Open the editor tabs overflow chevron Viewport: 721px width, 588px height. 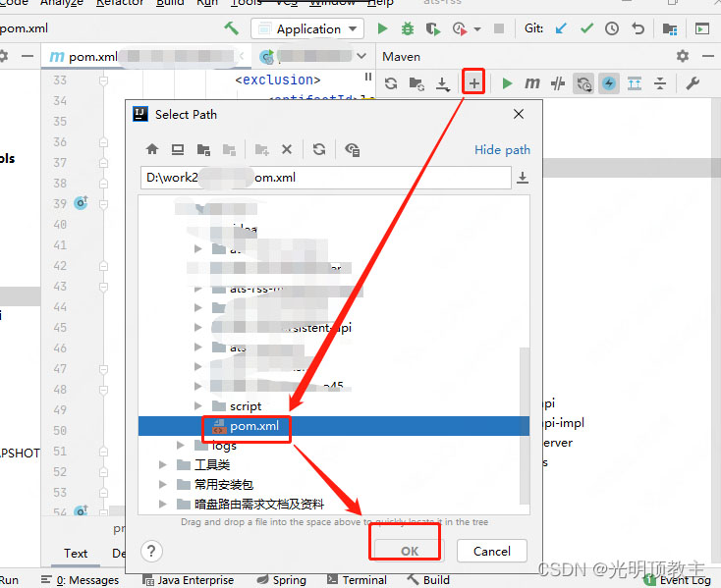coord(361,56)
